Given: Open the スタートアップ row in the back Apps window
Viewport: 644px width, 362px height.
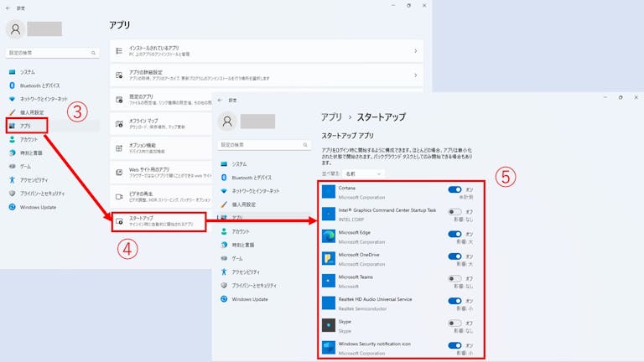Looking at the screenshot, I should [x=159, y=221].
